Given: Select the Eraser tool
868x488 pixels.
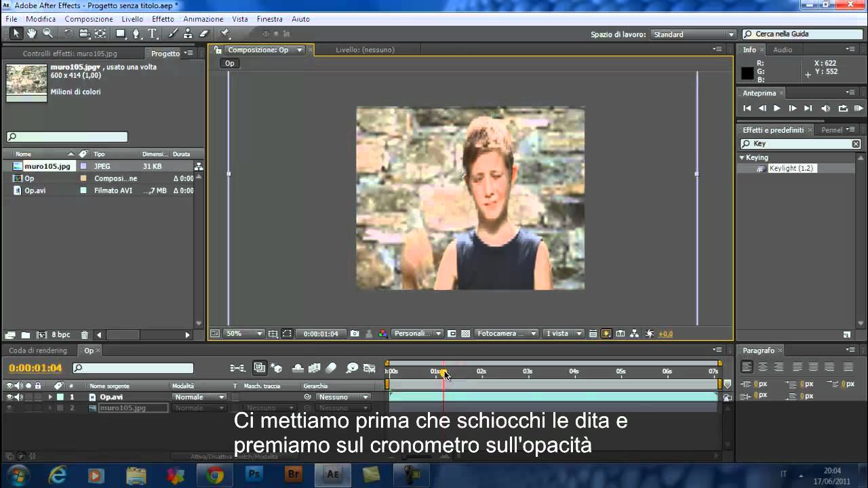Looking at the screenshot, I should point(203,33).
